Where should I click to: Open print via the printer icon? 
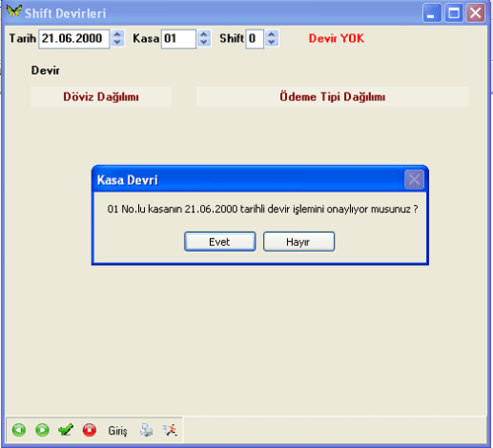tap(146, 430)
